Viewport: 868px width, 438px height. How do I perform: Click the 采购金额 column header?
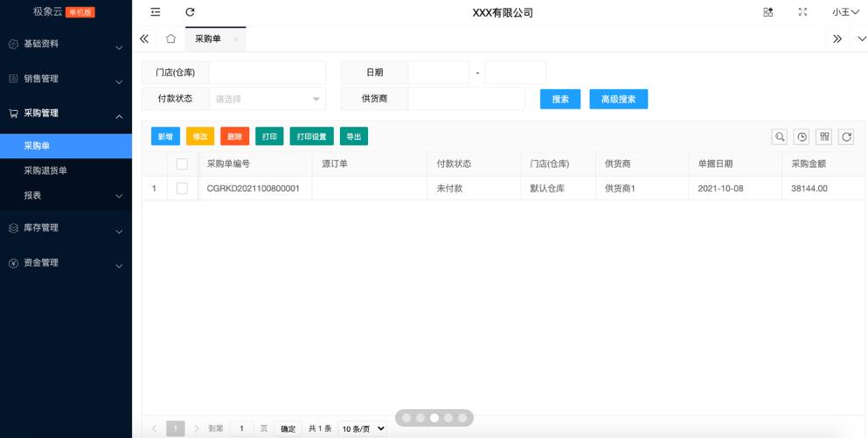click(x=823, y=163)
